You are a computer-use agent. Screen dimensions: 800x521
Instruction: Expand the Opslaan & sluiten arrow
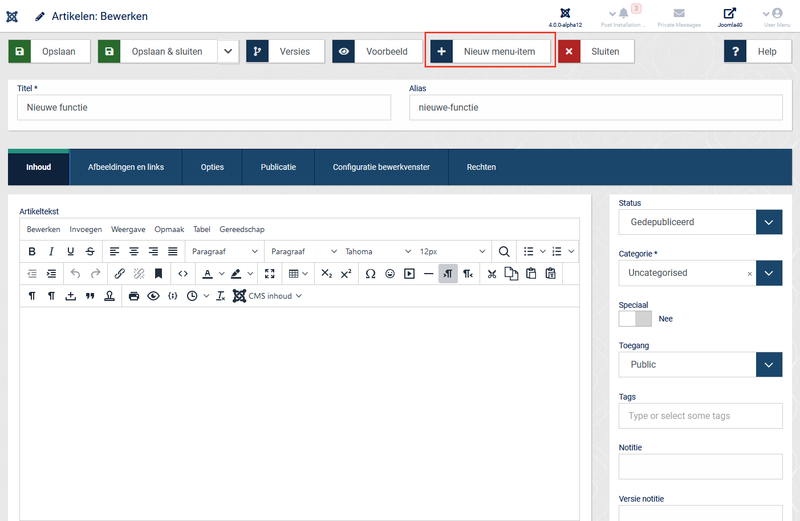[x=228, y=51]
